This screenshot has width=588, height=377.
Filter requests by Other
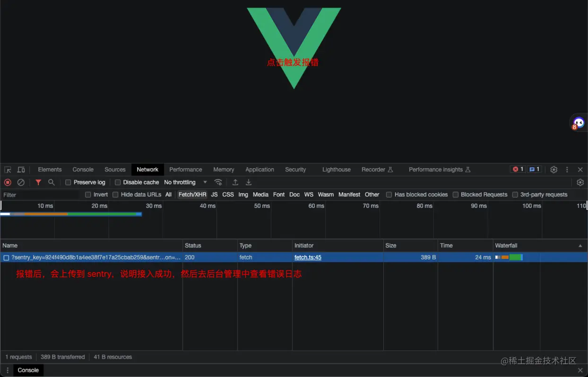tap(372, 195)
